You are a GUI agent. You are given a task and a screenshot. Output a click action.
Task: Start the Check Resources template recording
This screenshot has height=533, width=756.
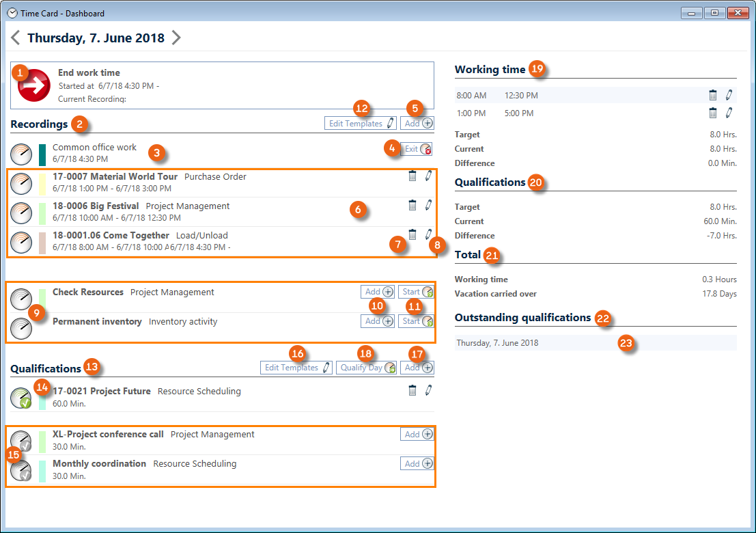416,292
